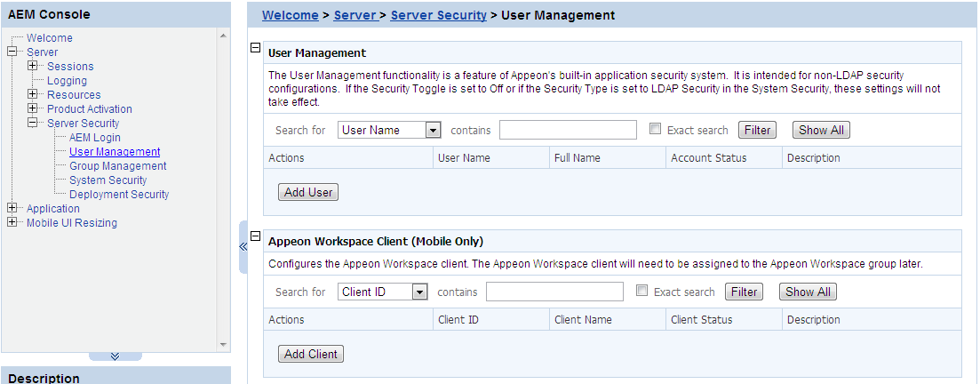Viewport: 980px width, 384px height.
Task: Enable Exact search for clients
Action: [641, 290]
